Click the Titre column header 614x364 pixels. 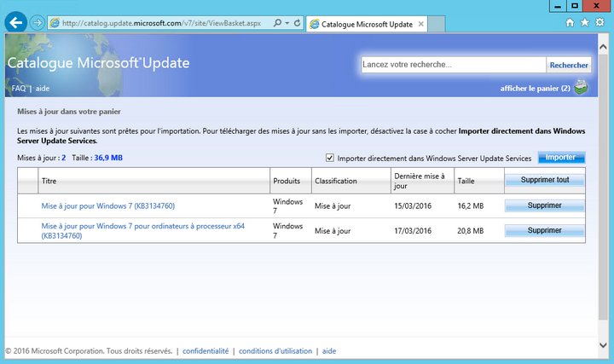pos(153,181)
